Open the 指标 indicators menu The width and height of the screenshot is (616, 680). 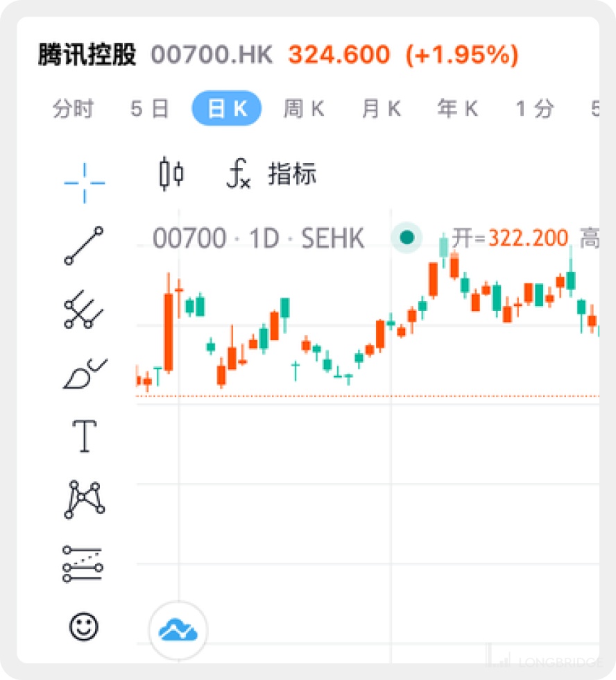click(292, 174)
